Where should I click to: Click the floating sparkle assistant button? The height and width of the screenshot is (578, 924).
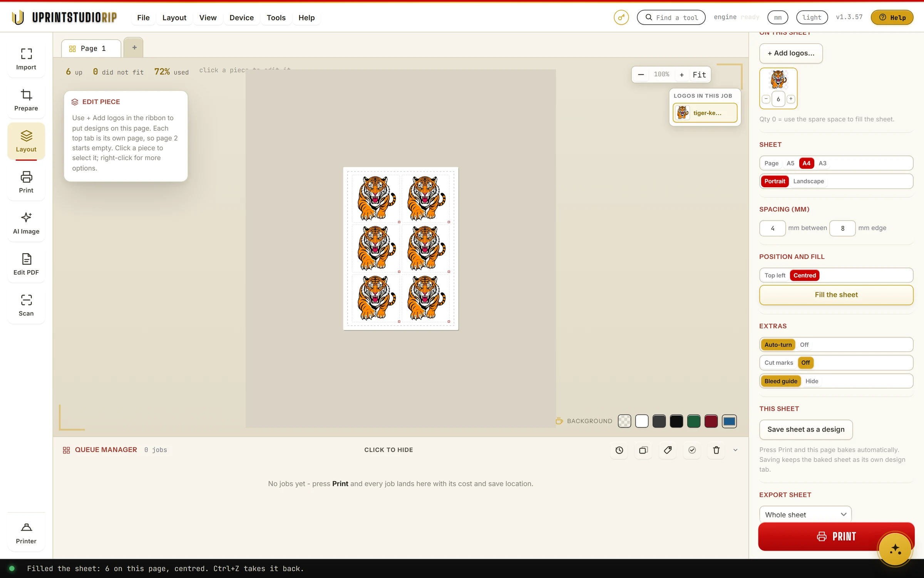(895, 549)
